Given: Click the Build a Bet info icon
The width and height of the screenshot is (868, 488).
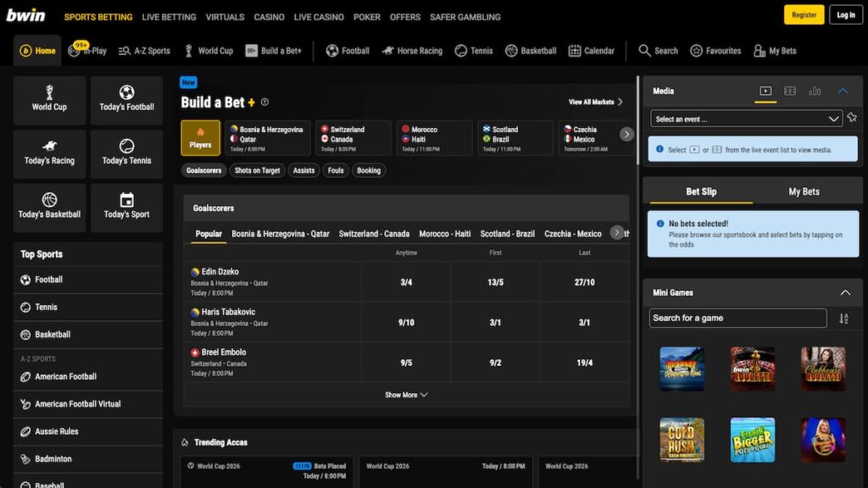Looking at the screenshot, I should coord(264,102).
